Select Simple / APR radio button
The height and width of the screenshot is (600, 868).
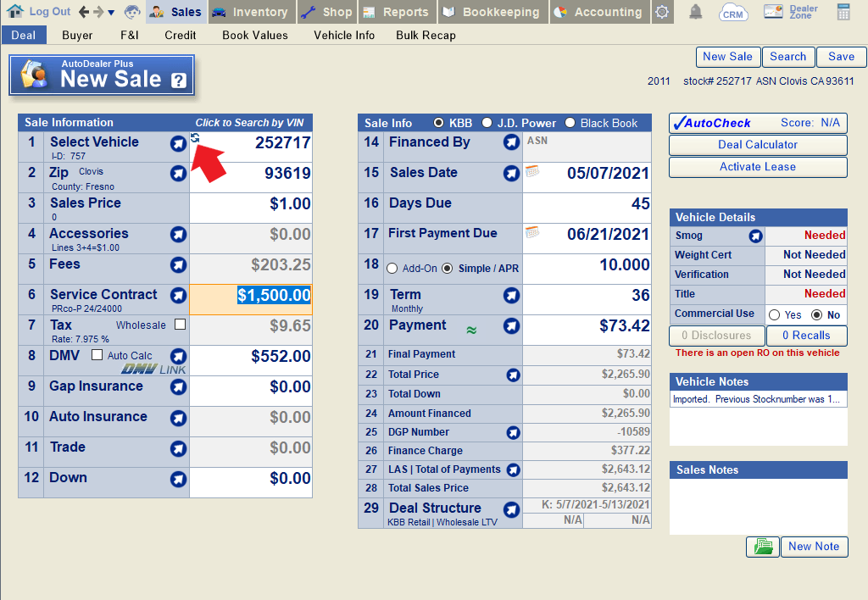448,269
